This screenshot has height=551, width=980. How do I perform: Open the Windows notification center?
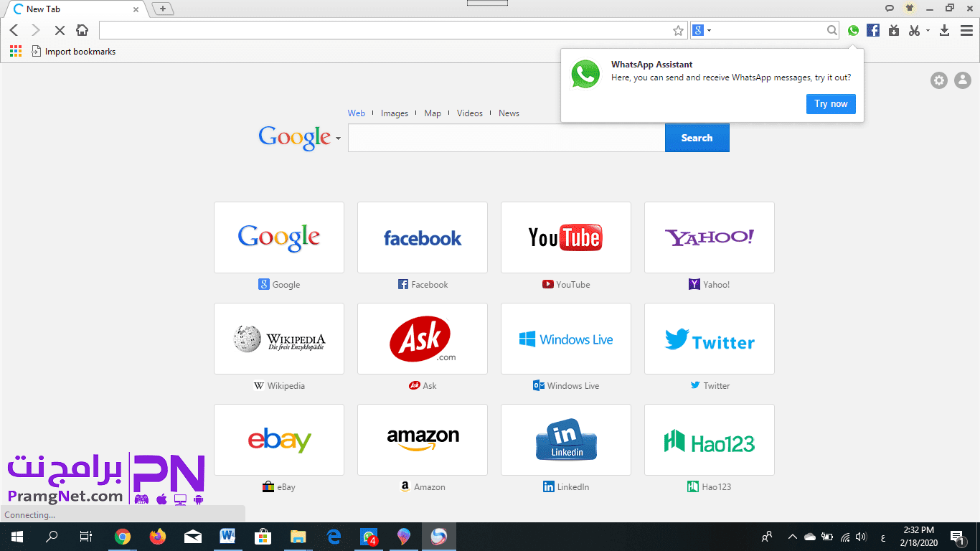tap(956, 537)
